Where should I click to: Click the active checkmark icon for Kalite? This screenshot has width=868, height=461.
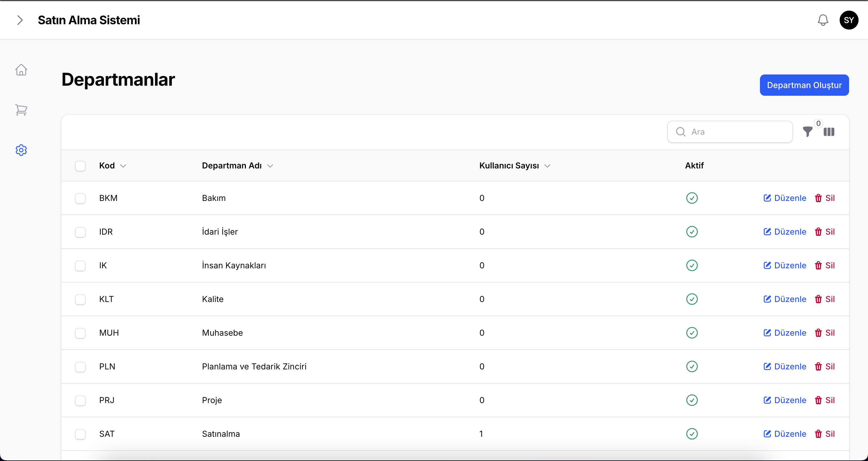tap(692, 299)
